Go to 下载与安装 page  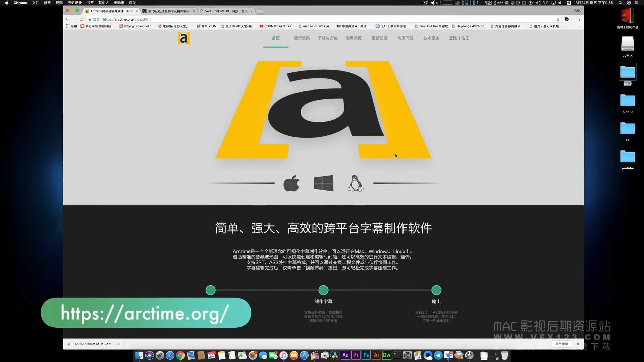pos(328,38)
